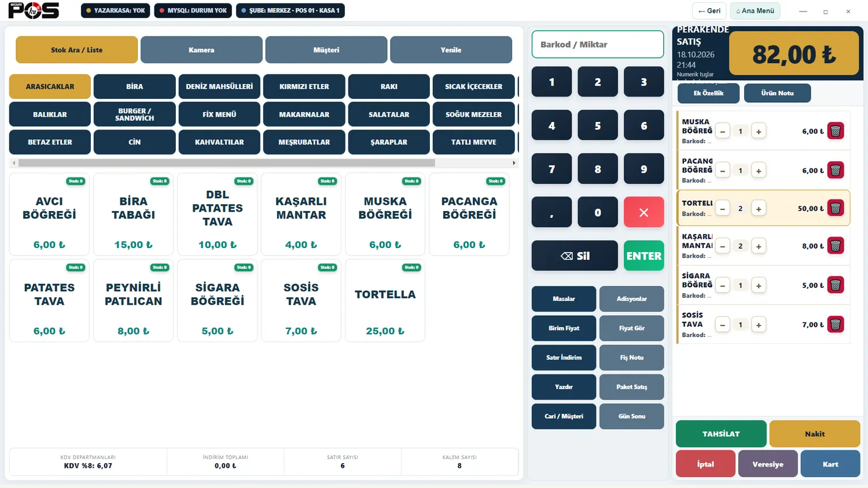Increase TORTELLA quantity with plus
The width and height of the screenshot is (868, 488).
pos(758,209)
